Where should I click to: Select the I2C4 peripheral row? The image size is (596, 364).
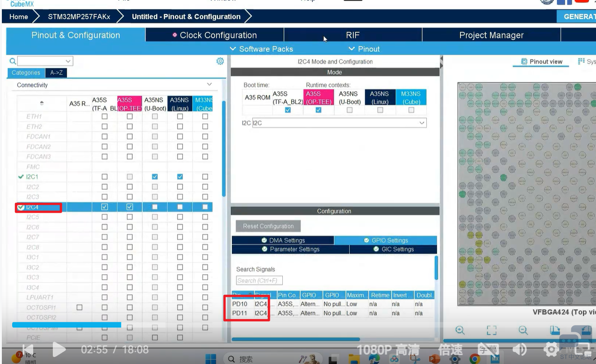tap(115, 207)
